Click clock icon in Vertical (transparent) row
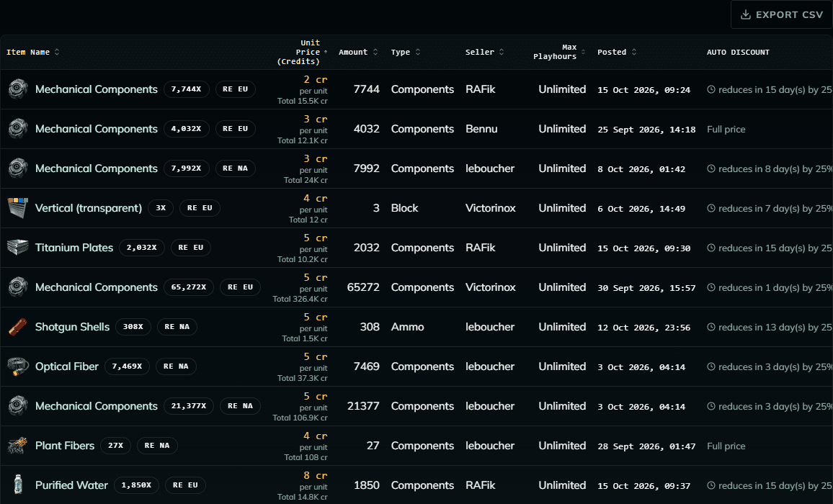The width and height of the screenshot is (833, 504). pyautogui.click(x=710, y=208)
